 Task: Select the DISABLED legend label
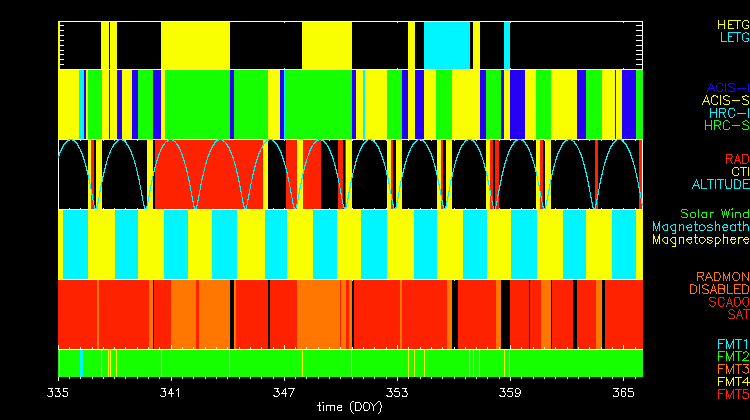[x=717, y=290]
